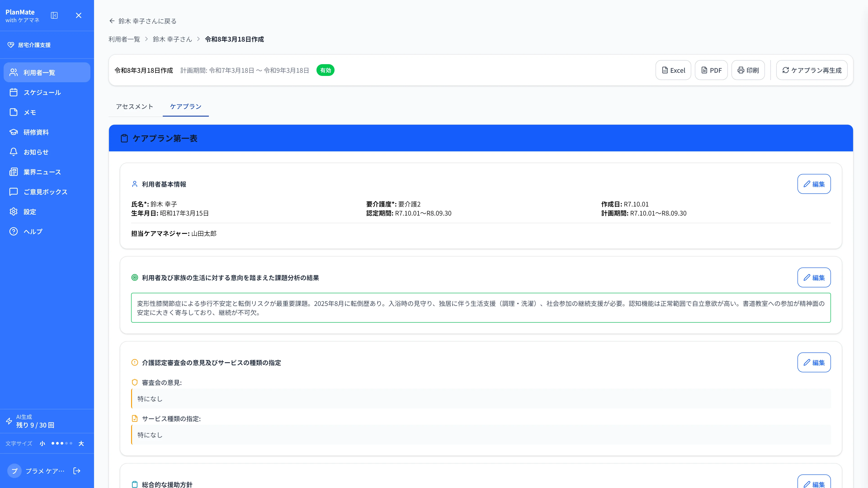
Task: Set font size to 小
Action: 42,443
